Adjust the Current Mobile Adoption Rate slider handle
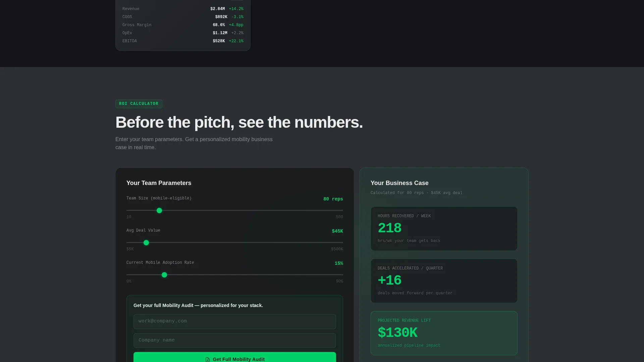 [x=164, y=275]
